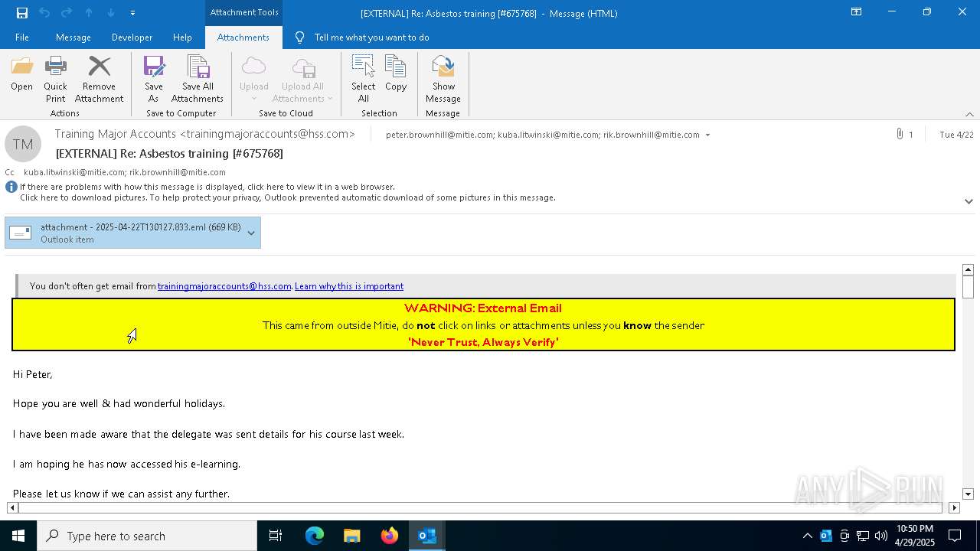980x551 pixels.
Task: Open the attachment with the Open button
Action: [x=21, y=74]
